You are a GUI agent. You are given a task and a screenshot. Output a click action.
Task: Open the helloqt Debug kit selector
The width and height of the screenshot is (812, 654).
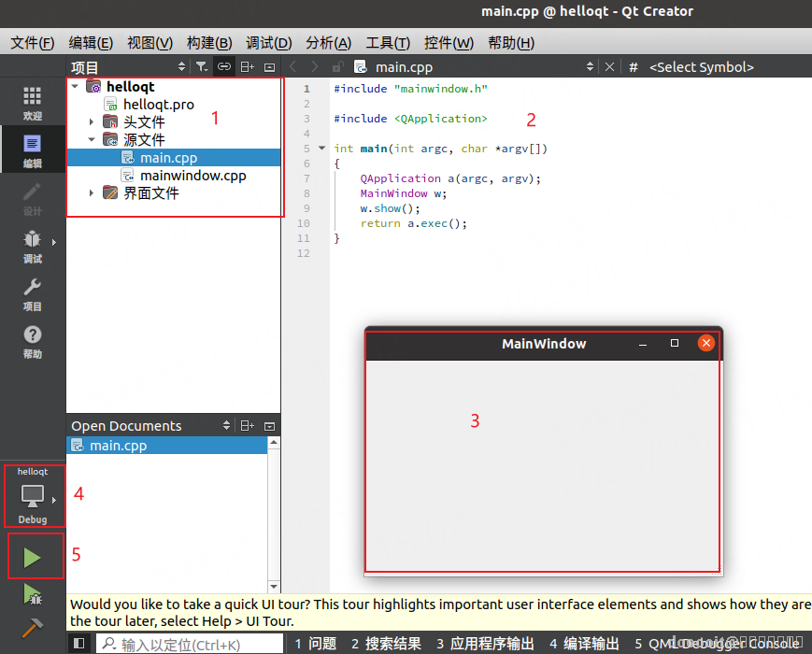[33, 495]
